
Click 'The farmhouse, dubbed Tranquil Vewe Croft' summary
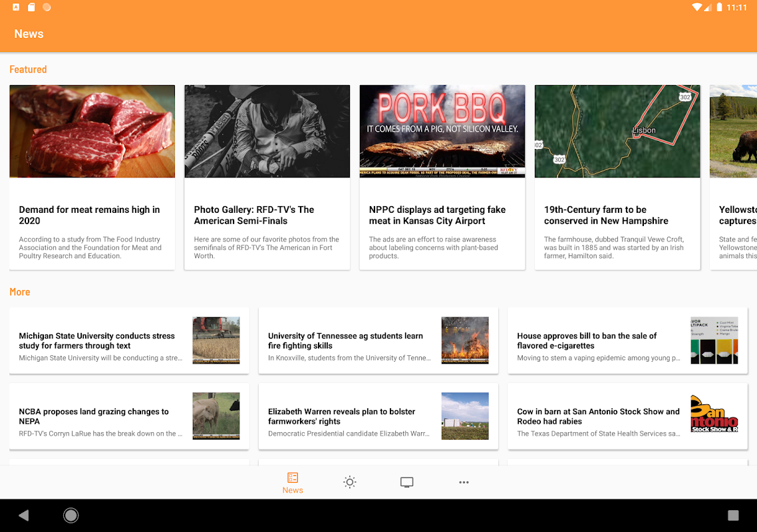coord(614,247)
